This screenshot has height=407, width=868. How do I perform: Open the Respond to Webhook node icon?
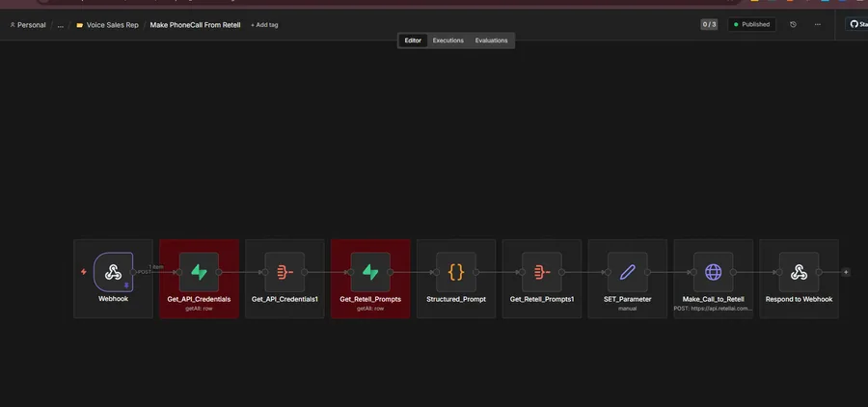[x=799, y=272]
